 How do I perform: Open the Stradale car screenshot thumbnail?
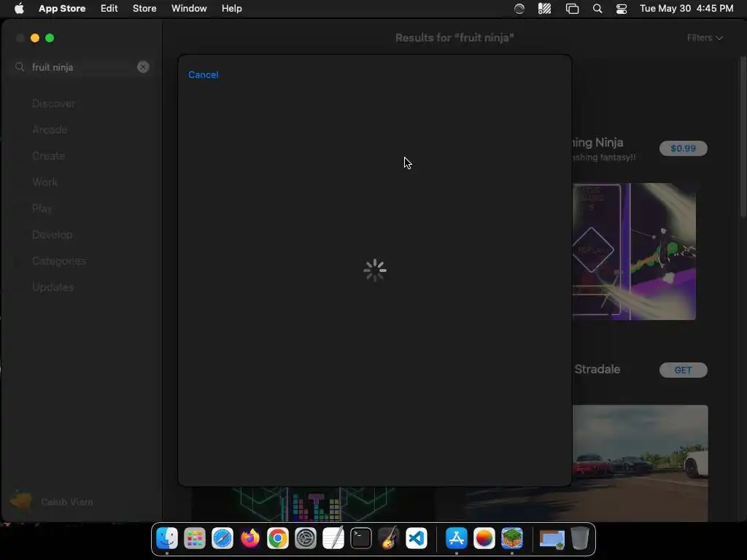(x=640, y=463)
